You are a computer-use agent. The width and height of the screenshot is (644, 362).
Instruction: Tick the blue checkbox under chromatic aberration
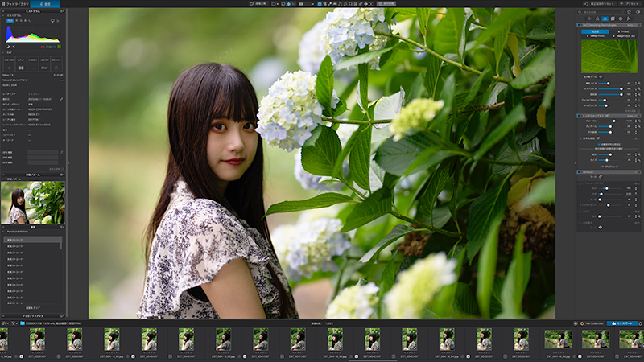pos(599,145)
